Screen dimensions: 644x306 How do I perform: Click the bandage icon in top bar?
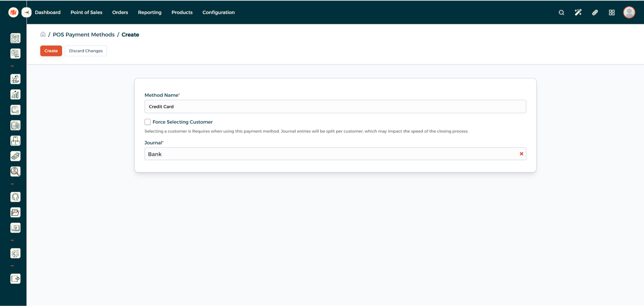(x=595, y=12)
